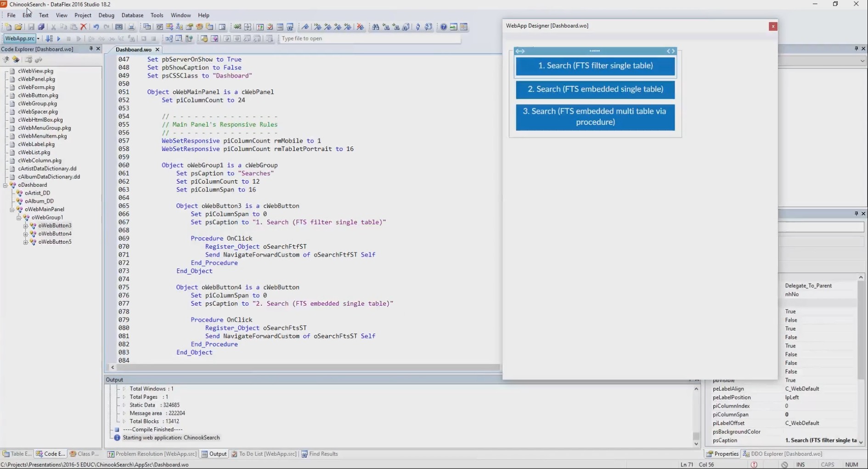The width and height of the screenshot is (868, 469).
Task: Expand the oWebButton4 tree node
Action: [26, 234]
